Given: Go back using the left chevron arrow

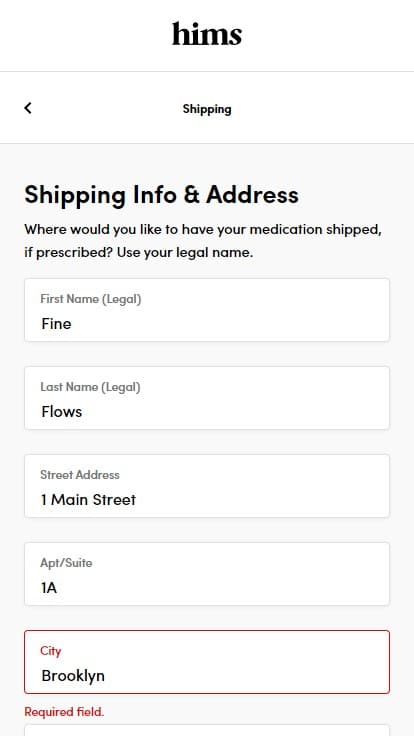Looking at the screenshot, I should click(28, 108).
